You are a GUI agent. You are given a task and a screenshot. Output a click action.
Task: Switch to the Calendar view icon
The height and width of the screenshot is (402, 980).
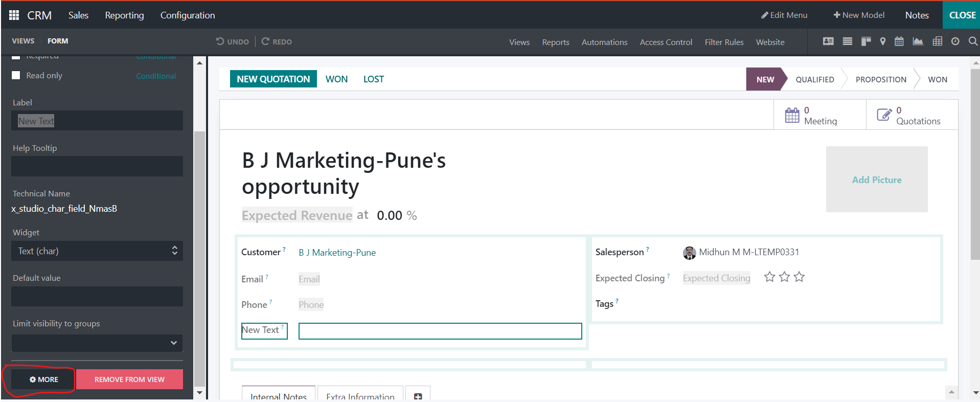pyautogui.click(x=899, y=41)
